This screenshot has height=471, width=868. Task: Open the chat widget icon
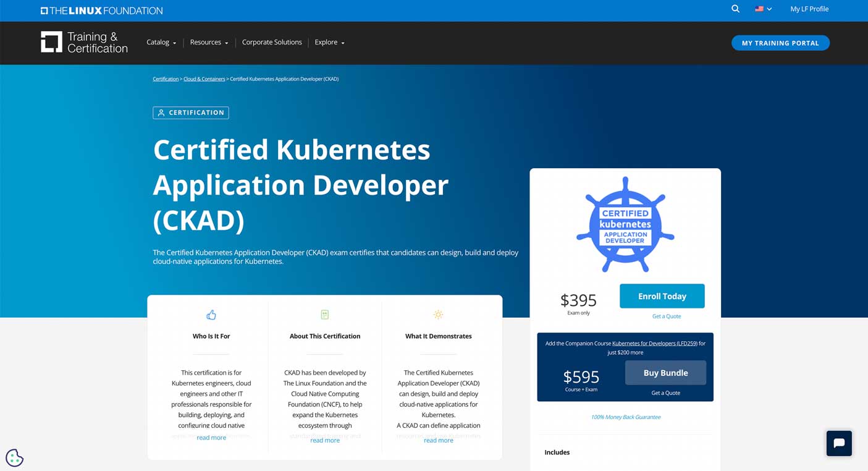[x=839, y=443]
